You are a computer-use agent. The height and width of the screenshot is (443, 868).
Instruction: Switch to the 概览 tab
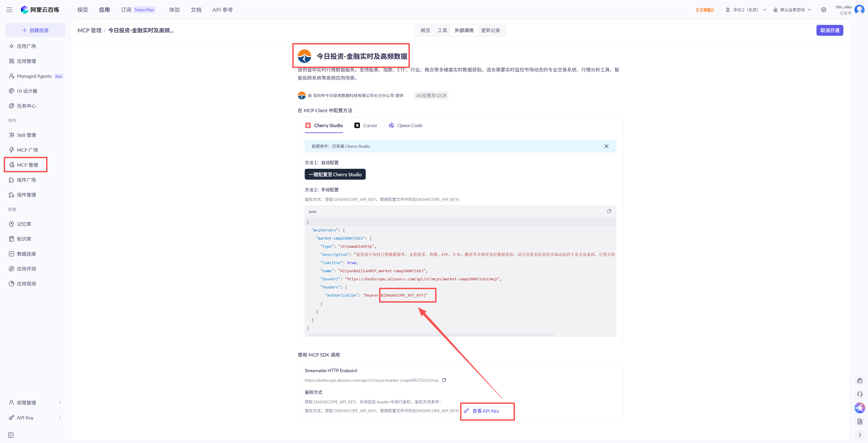click(425, 30)
